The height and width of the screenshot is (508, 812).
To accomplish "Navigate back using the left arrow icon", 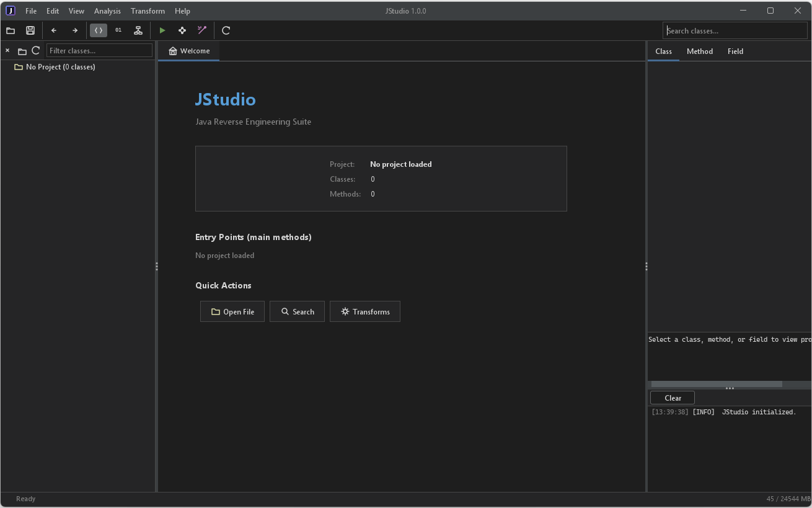I will (54, 30).
